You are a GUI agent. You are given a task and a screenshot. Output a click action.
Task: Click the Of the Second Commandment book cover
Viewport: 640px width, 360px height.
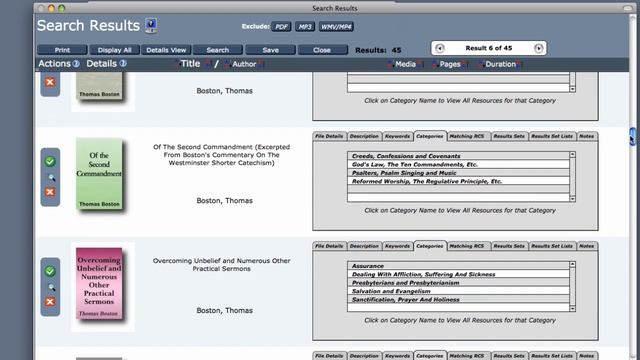click(x=99, y=174)
